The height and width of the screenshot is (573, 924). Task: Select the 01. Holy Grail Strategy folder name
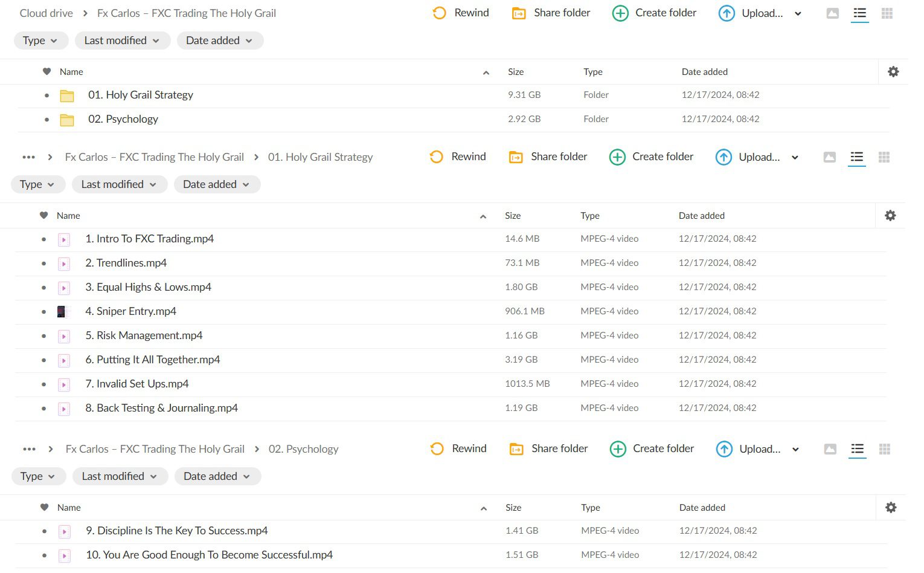141,95
